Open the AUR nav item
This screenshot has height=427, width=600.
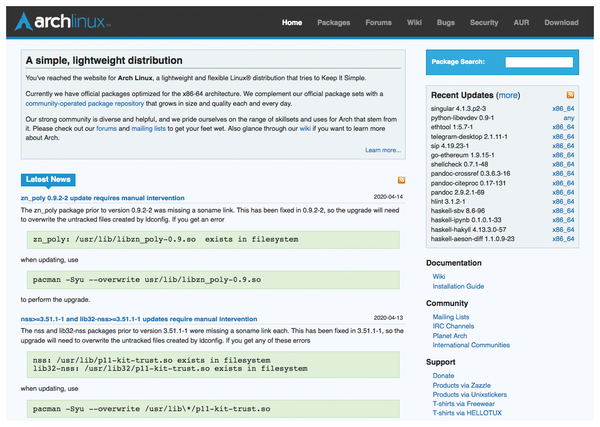[521, 23]
